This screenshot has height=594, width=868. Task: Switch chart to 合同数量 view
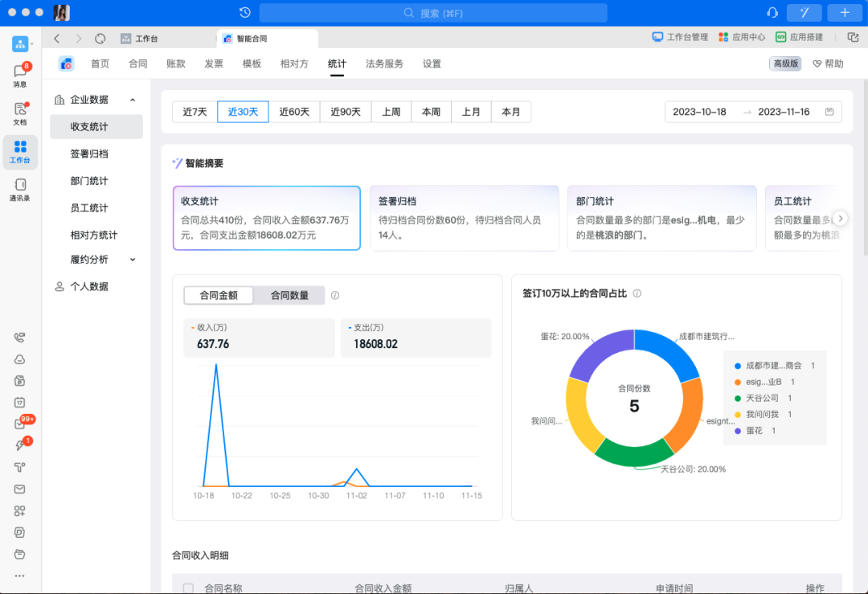(289, 295)
